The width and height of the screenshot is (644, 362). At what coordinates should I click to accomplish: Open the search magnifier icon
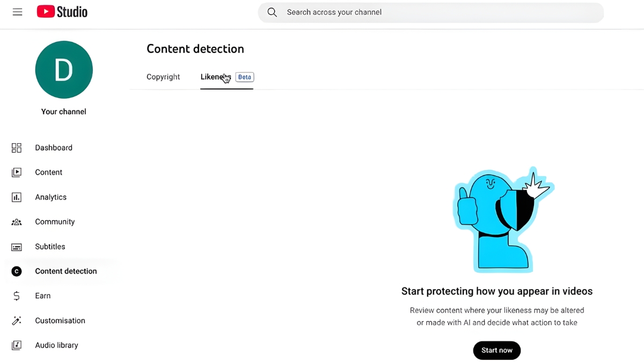272,12
